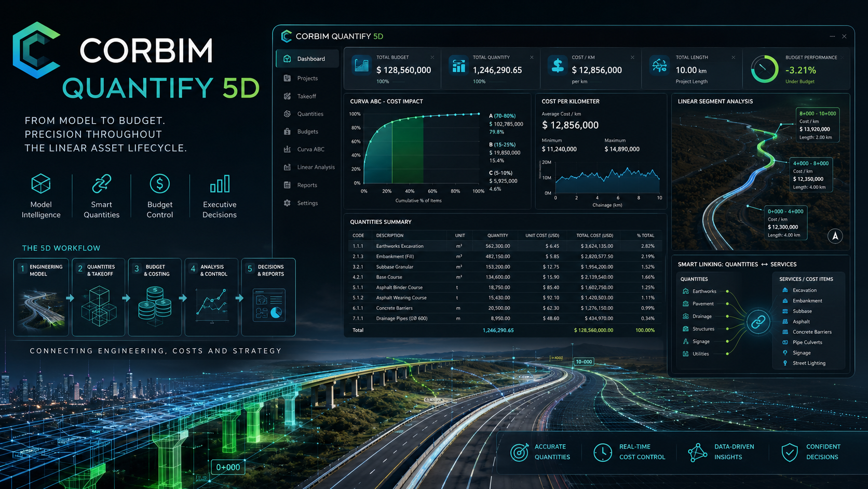Click the Street Lighting service icon
Image resolution: width=868 pixels, height=489 pixels.
(785, 363)
